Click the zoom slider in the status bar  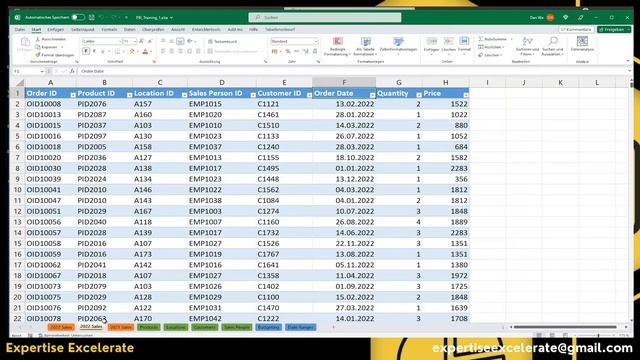click(x=598, y=335)
